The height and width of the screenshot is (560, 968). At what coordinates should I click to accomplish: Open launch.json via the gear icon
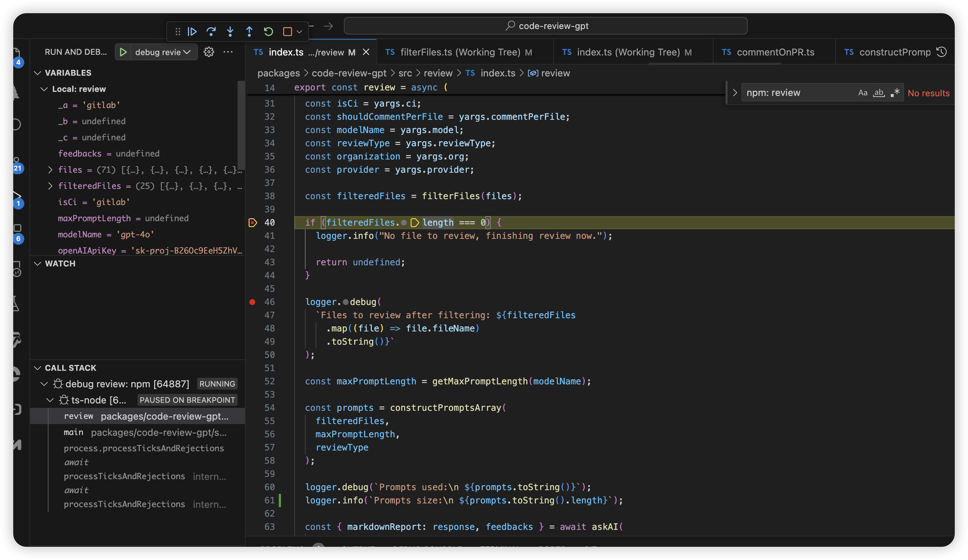[209, 52]
